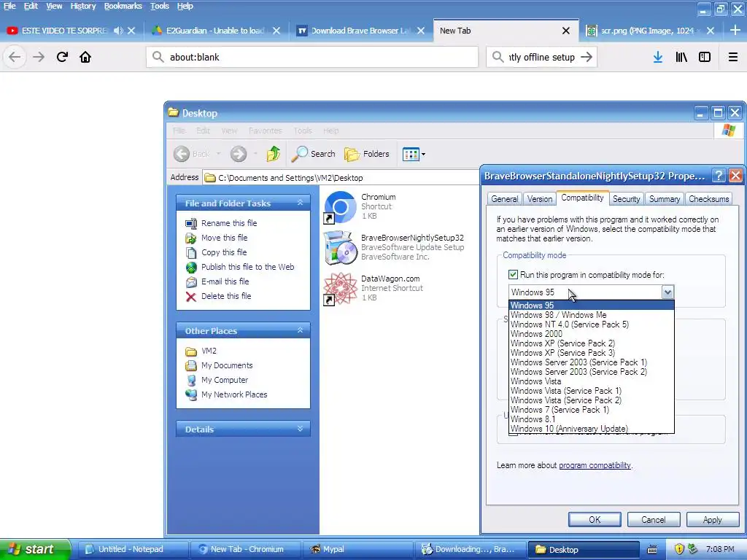747x560 pixels.
Task: Choose Windows NT 4.0 (Service Pack 5)
Action: pyautogui.click(x=591, y=324)
